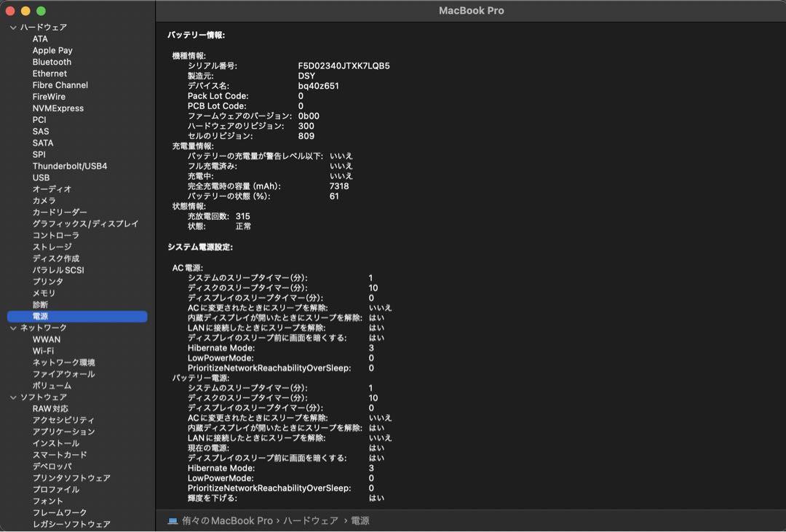The height and width of the screenshot is (532, 786).
Task: Click cycle count value 315
Action: (x=242, y=216)
